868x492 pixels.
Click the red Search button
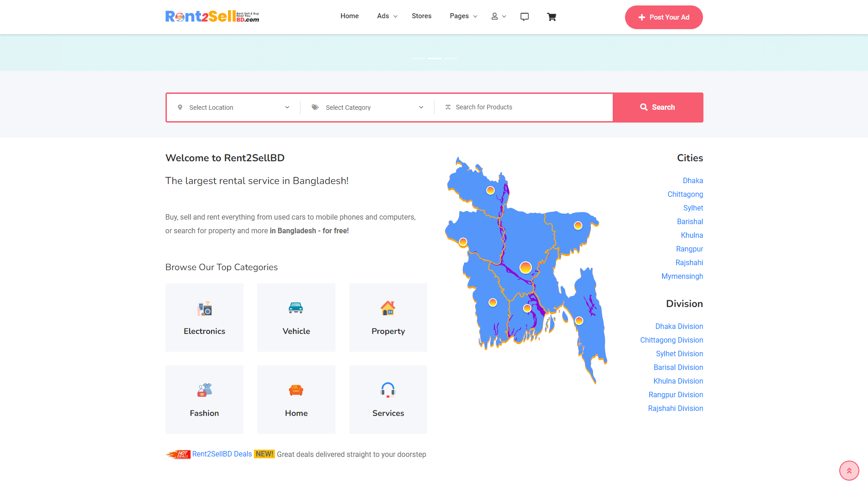pyautogui.click(x=657, y=108)
